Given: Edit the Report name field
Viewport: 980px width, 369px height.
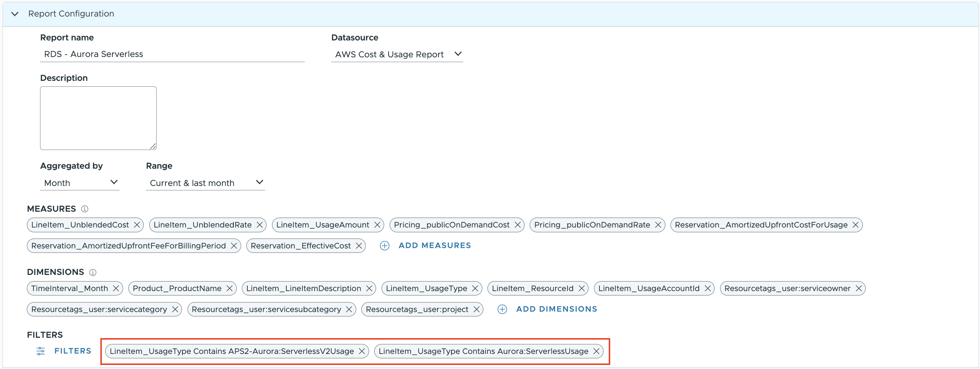Looking at the screenshot, I should [x=172, y=54].
